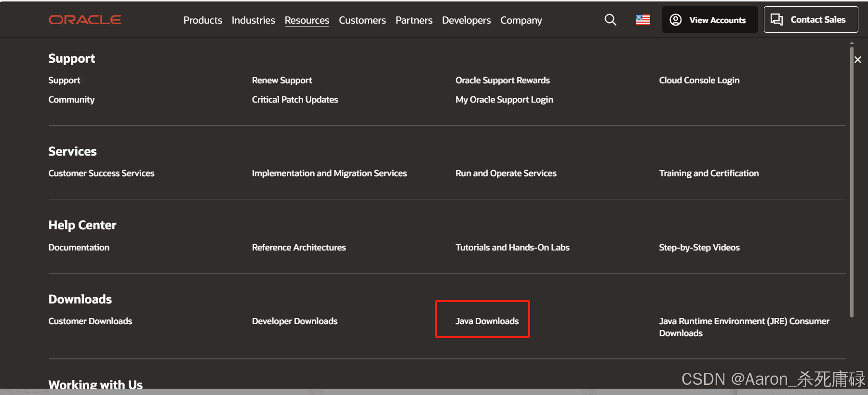The image size is (868, 395).
Task: Open the Support link under Support heading
Action: (64, 80)
